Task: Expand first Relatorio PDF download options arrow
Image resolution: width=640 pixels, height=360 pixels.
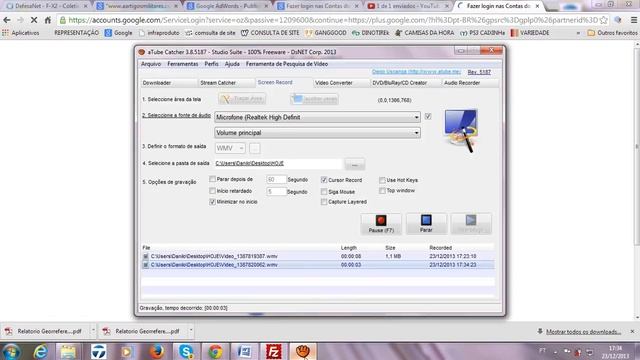Action: pos(93,330)
